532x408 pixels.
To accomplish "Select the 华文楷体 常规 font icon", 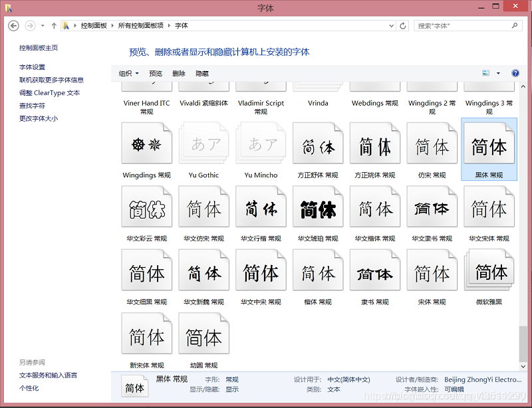I will click(375, 207).
